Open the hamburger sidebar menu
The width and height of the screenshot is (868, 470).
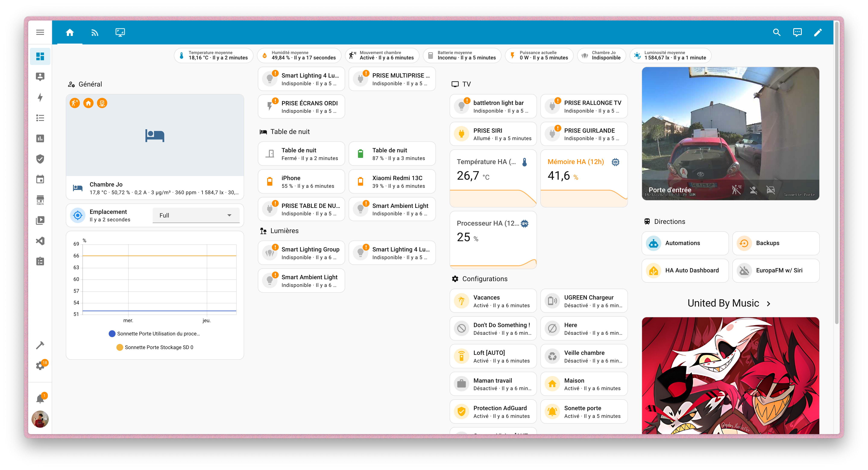point(40,32)
